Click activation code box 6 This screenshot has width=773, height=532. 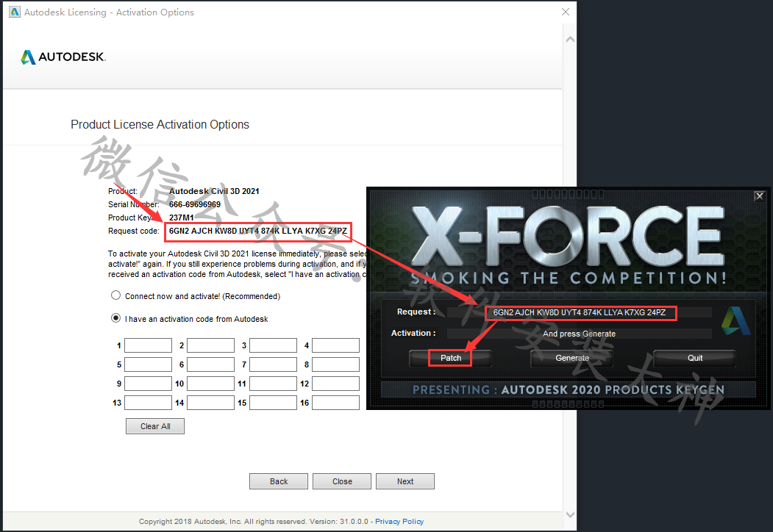(x=210, y=364)
